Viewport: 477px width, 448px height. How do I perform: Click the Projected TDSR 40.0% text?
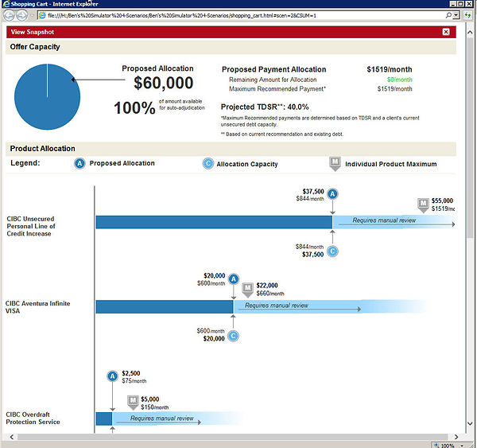pyautogui.click(x=265, y=107)
